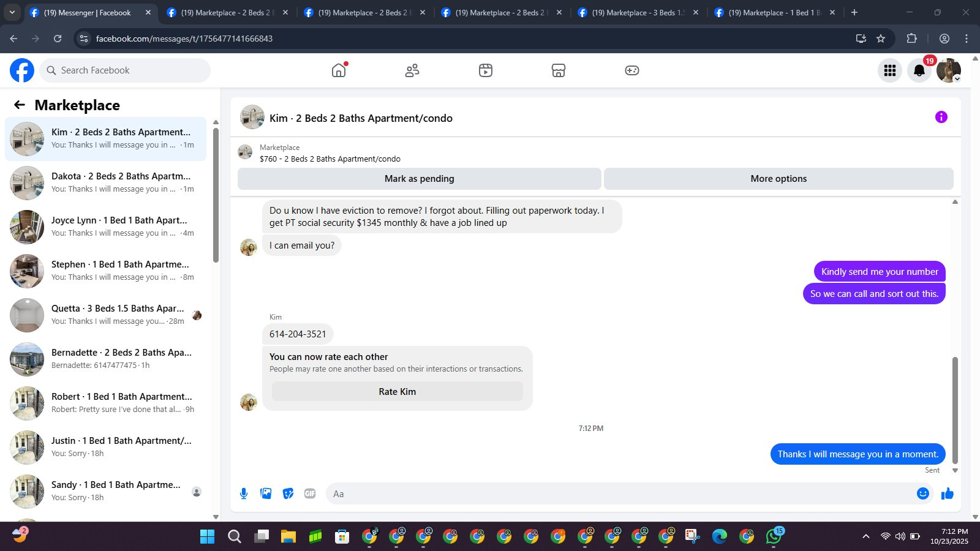Open the Joyce Lynn 1 Bed 1 Bath conversation
This screenshot has height=551, width=980.
pos(106,227)
